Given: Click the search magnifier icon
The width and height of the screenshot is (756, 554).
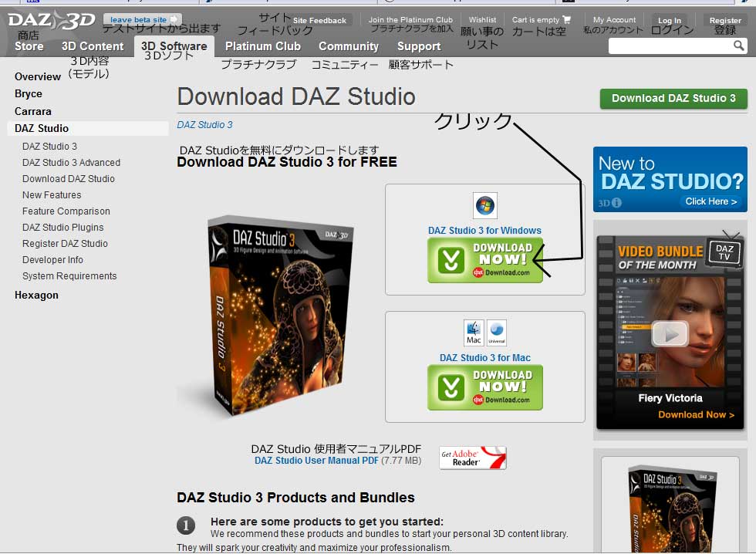Looking at the screenshot, I should [738, 46].
